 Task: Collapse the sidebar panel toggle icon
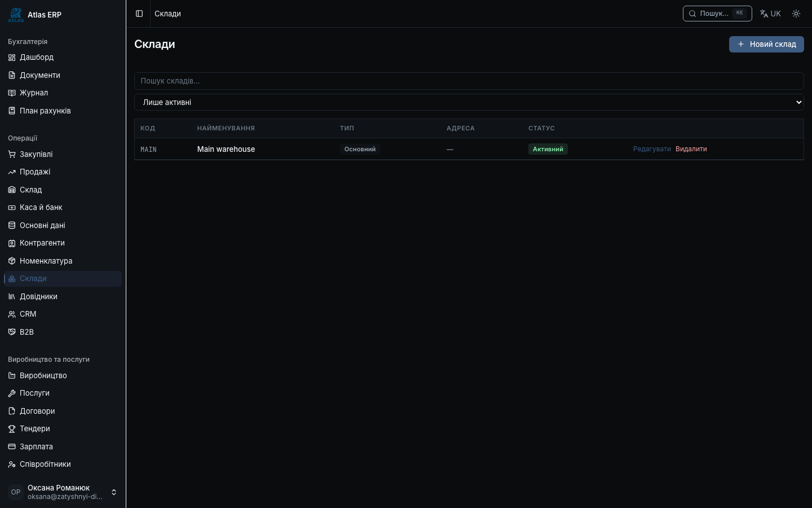click(139, 14)
